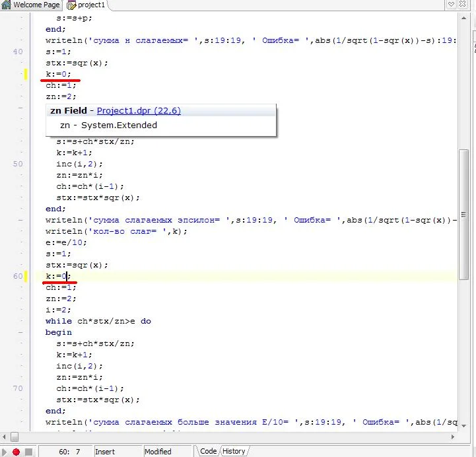Viewport: 476px width, 457px height.
Task: Stop macro recording with the square button
Action: 28,452
